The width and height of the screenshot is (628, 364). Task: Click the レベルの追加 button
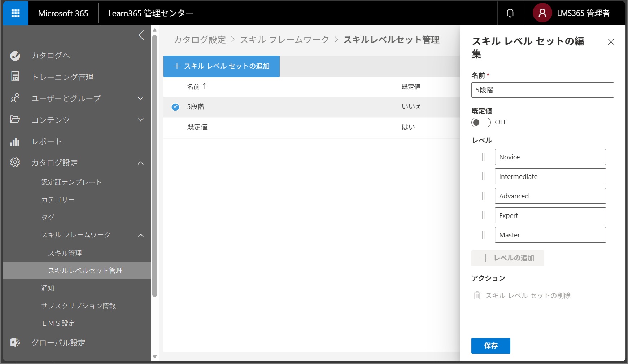coord(508,258)
